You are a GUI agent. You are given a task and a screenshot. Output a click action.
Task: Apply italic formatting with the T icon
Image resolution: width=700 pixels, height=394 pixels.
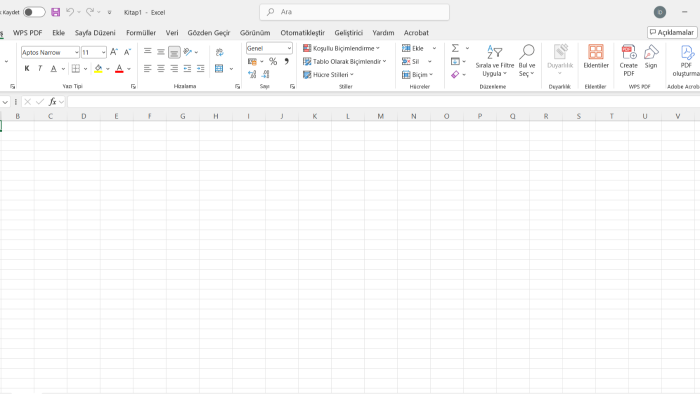[40, 68]
